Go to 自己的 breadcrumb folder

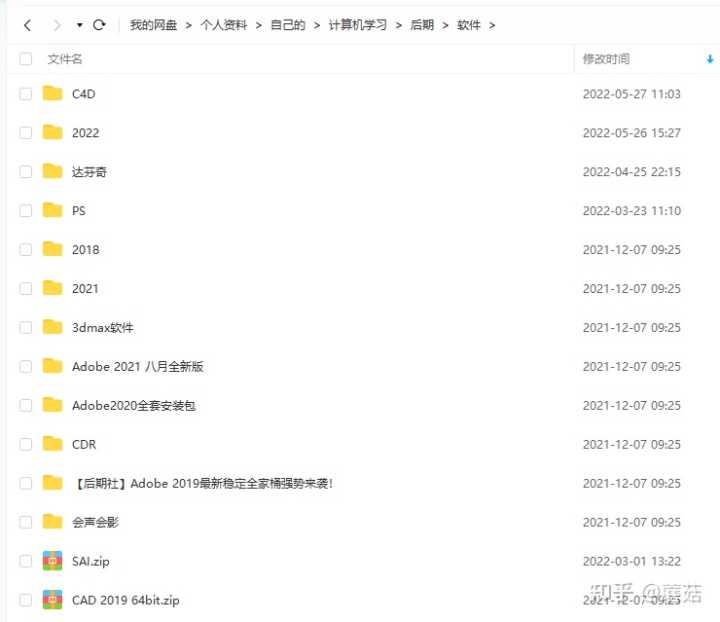(288, 25)
